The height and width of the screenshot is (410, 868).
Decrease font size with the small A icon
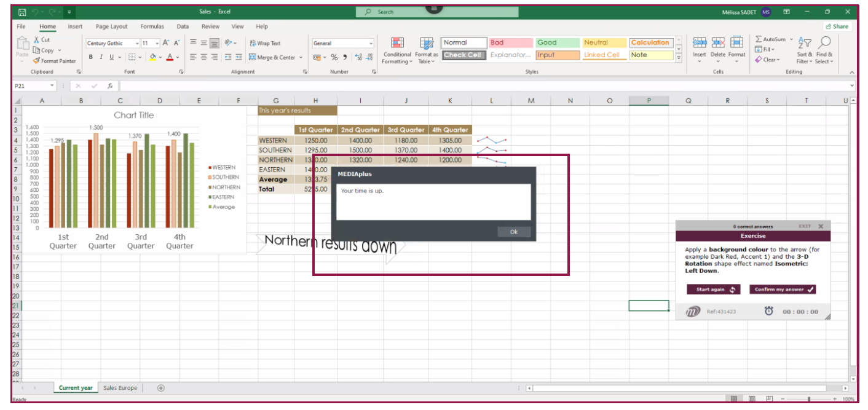(x=176, y=43)
